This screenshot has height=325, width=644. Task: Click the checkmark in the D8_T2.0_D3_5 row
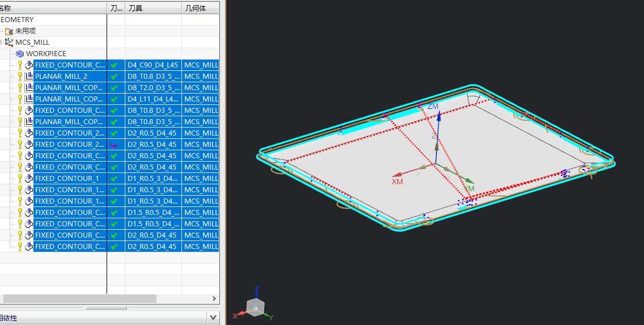114,88
